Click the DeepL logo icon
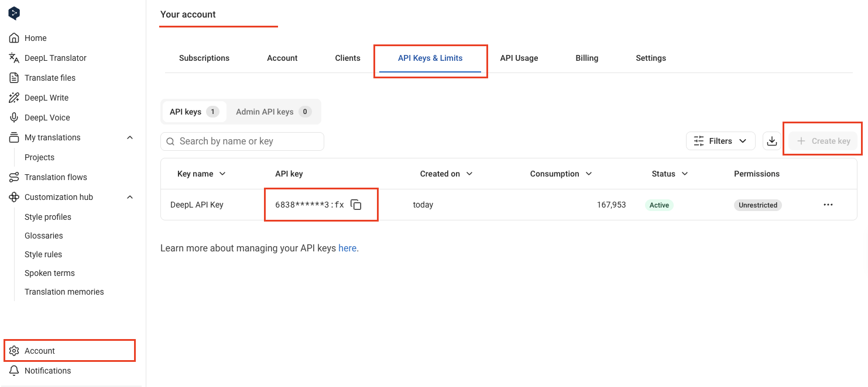868x387 pixels. click(x=14, y=13)
